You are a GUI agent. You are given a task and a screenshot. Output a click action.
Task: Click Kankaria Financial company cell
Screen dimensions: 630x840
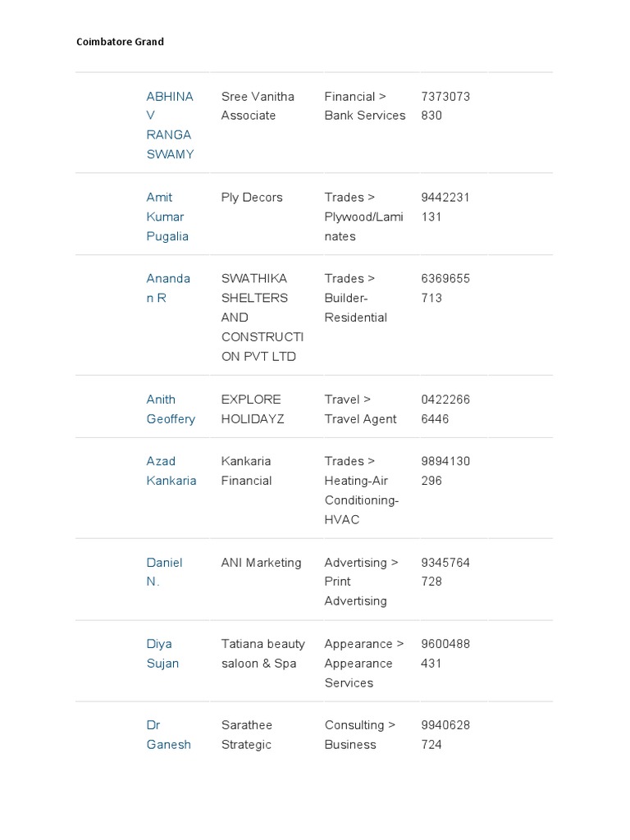tap(246, 471)
